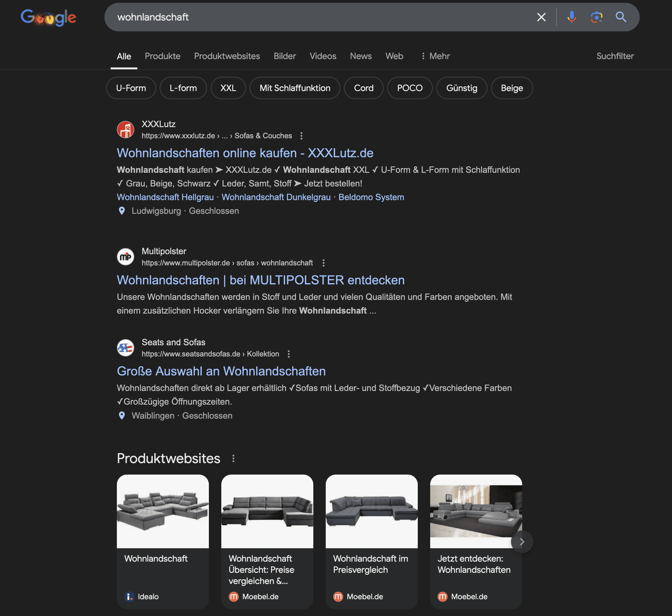
Task: Click the Multipolster favicon
Action: pos(125,257)
